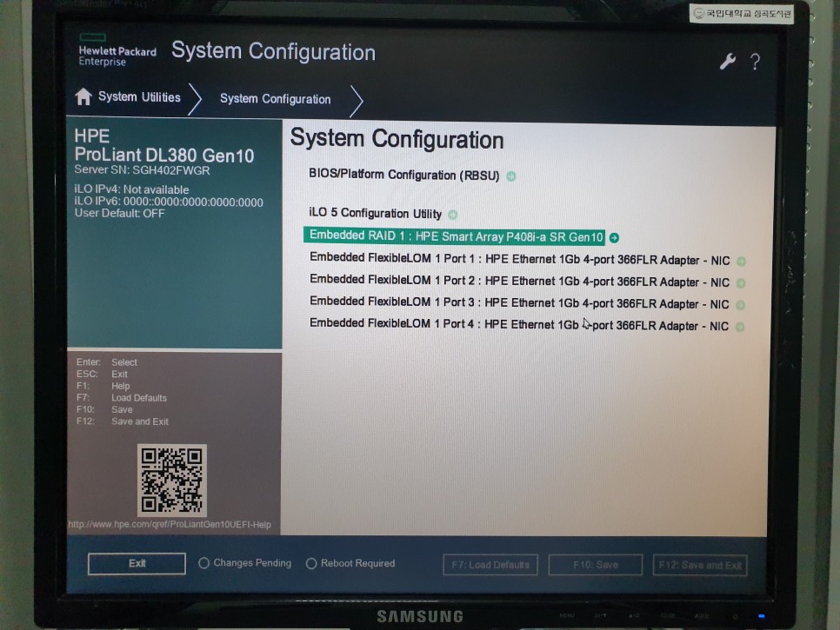Click the question mark help icon
Screen dimensions: 840x630
coord(755,62)
